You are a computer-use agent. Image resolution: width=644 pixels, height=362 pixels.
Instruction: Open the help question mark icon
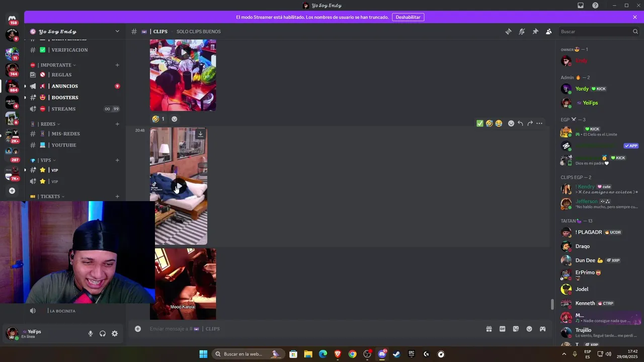coord(595,6)
